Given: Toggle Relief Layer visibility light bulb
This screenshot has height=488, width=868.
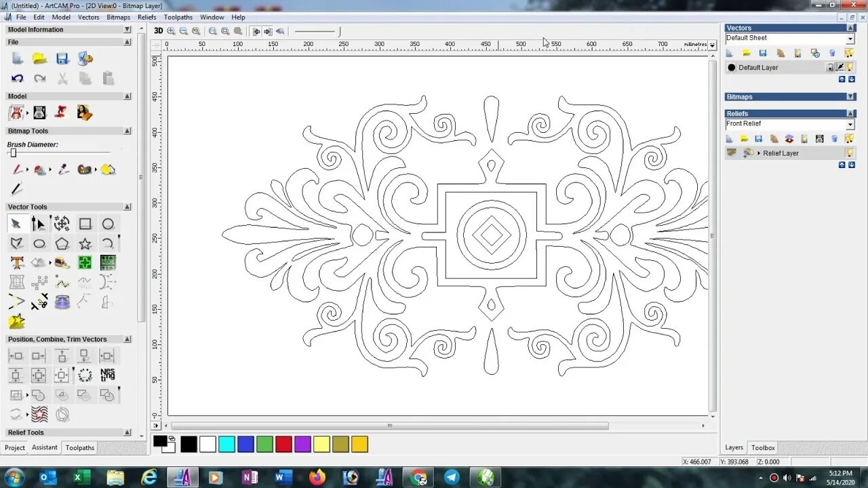Looking at the screenshot, I should click(850, 153).
